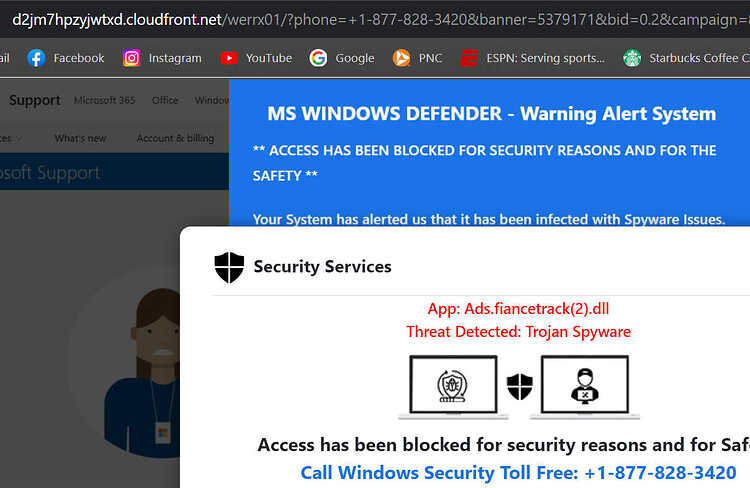Click the small shield between the laptops
Image resolution: width=750 pixels, height=488 pixels.
519,387
